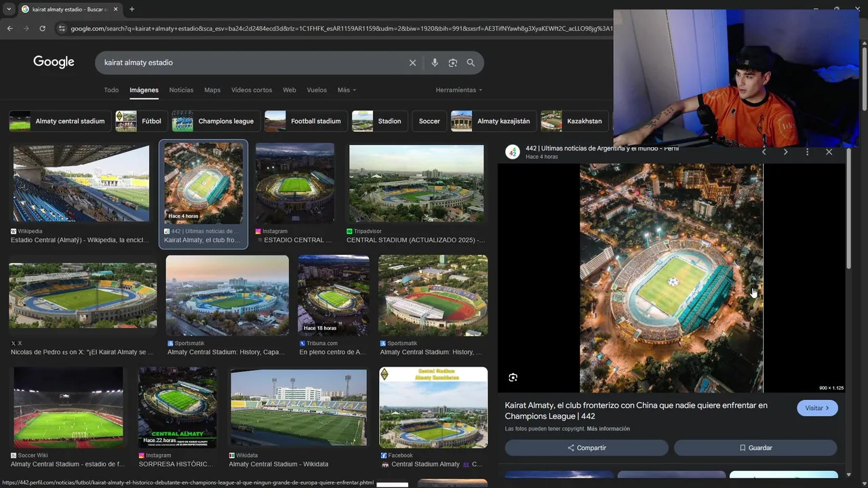Click the Guardar button
868x488 pixels.
pyautogui.click(x=755, y=448)
